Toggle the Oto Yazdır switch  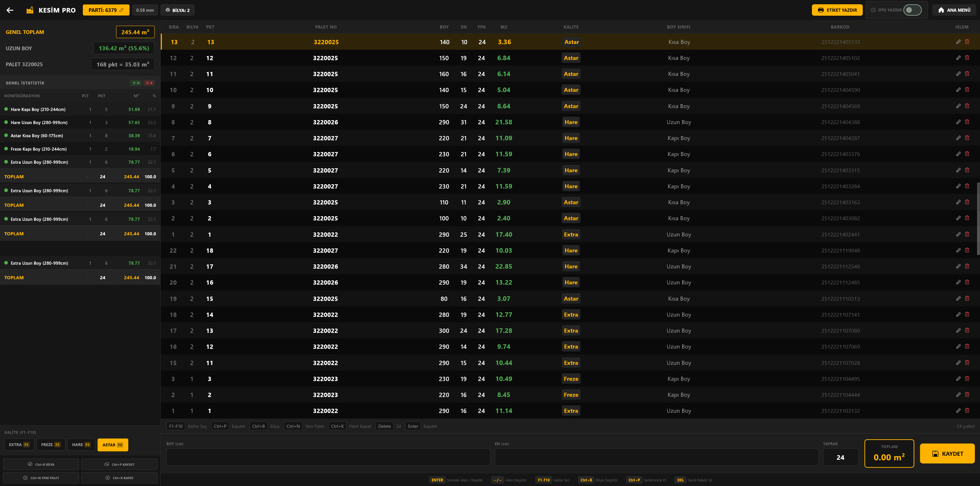[x=913, y=10]
